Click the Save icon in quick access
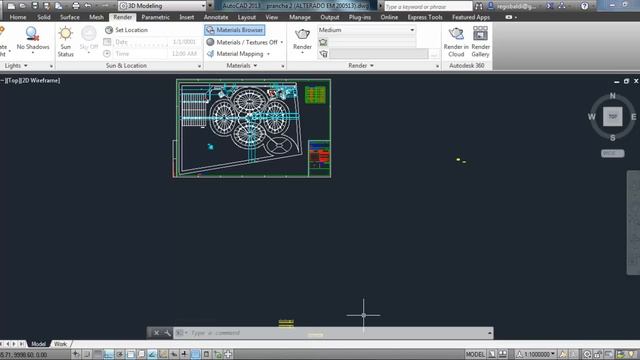 (x=35, y=6)
